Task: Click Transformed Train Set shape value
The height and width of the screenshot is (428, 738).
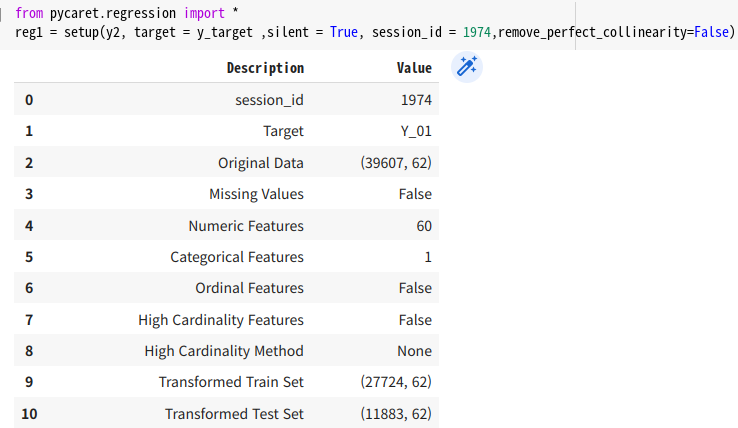Action: (396, 382)
